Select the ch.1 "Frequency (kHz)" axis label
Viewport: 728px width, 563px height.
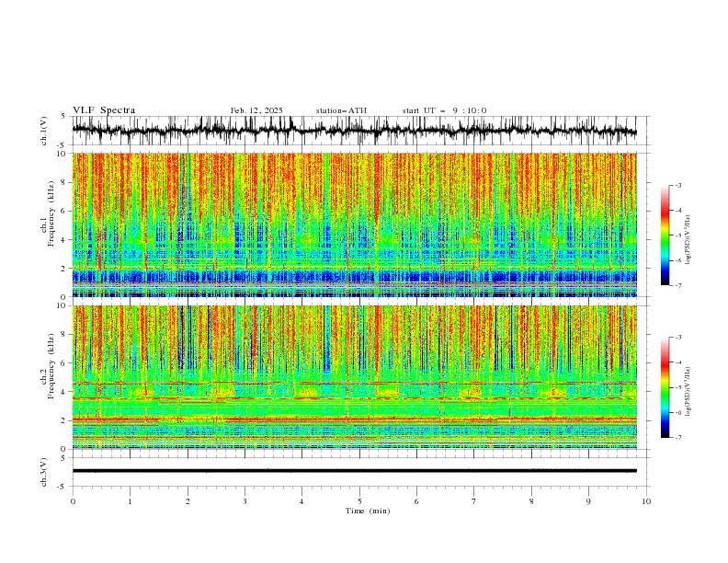tap(51, 212)
